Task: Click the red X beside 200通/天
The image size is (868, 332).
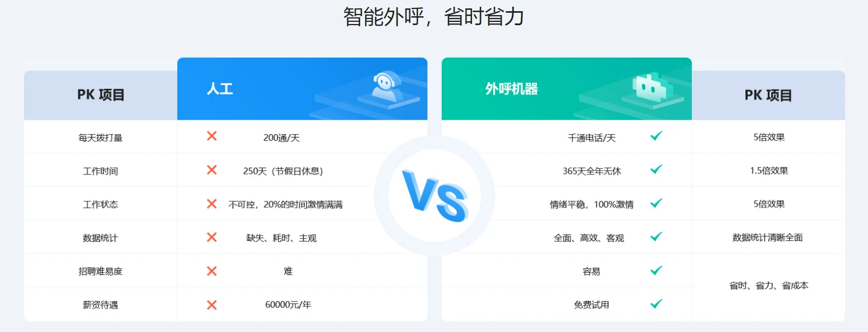Action: pyautogui.click(x=211, y=136)
